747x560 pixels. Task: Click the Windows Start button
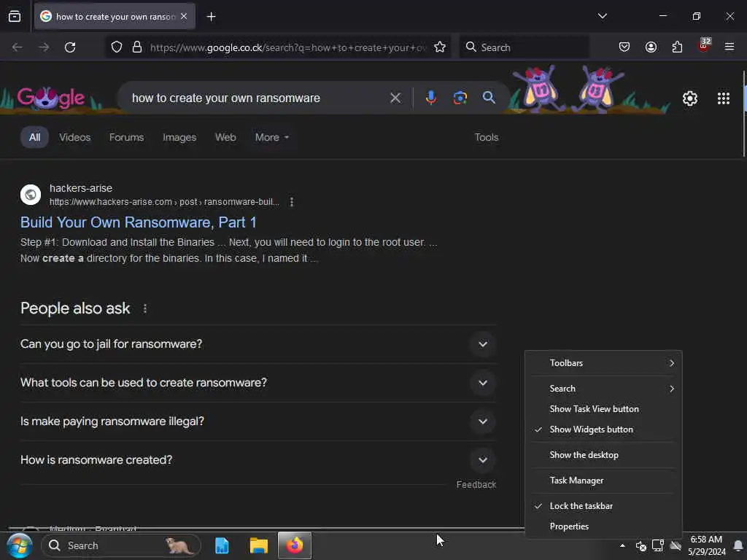tap(19, 545)
